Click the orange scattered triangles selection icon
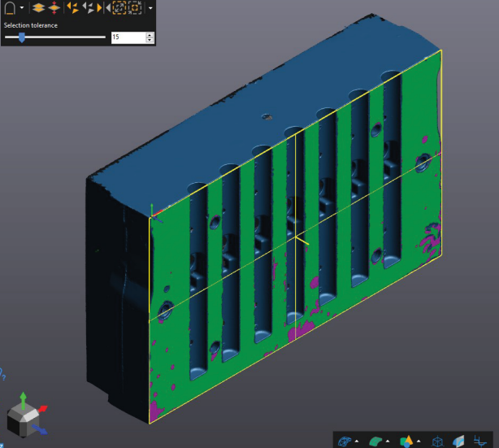This screenshot has width=499, height=448. tap(73, 7)
